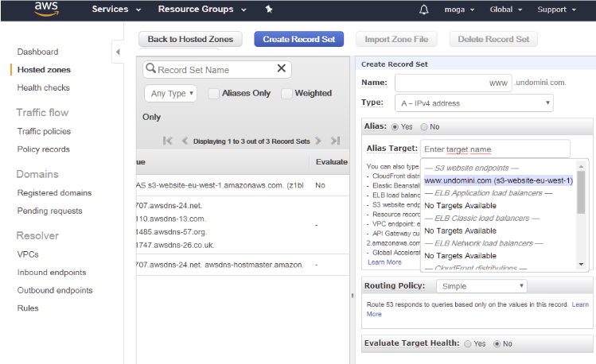
Task: Open the Type A – IPv4 address dropdown
Action: (474, 103)
